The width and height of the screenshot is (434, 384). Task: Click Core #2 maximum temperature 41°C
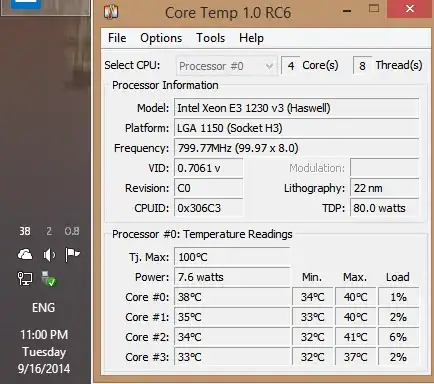(x=356, y=337)
